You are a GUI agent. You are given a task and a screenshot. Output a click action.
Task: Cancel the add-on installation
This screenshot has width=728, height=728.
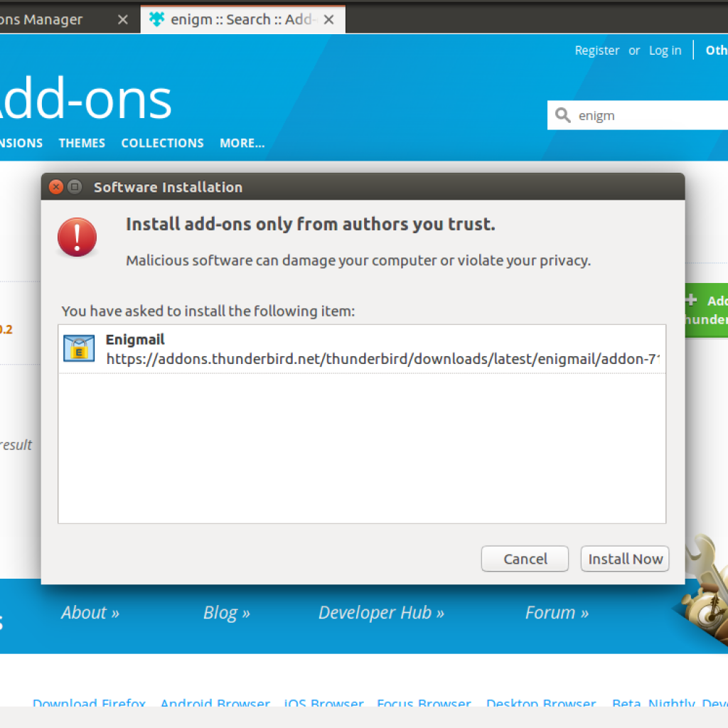click(525, 559)
